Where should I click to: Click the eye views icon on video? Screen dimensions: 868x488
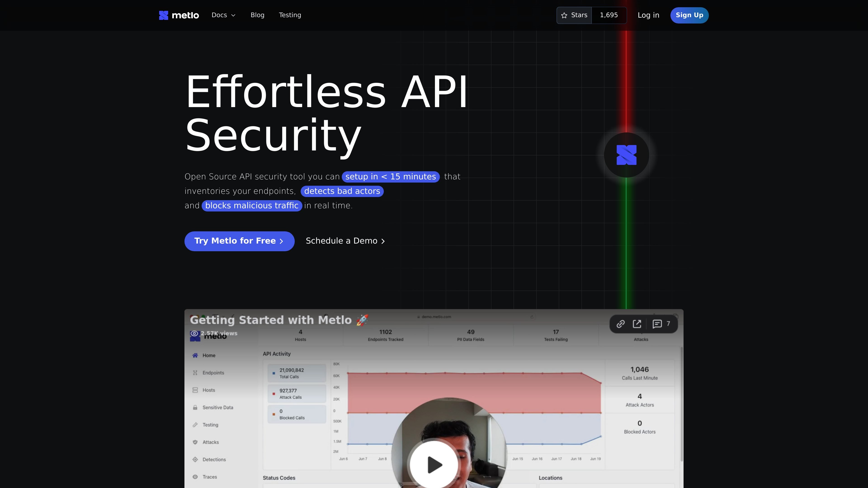point(194,333)
